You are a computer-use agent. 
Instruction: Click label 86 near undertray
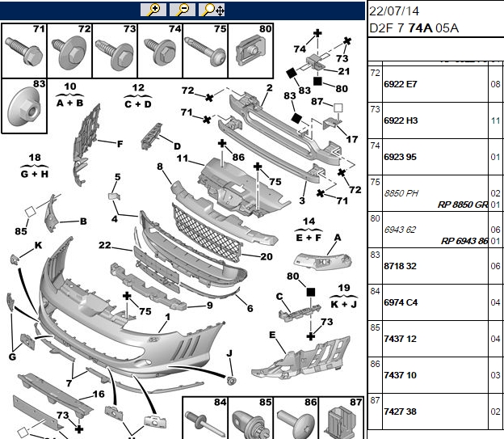(x=238, y=157)
